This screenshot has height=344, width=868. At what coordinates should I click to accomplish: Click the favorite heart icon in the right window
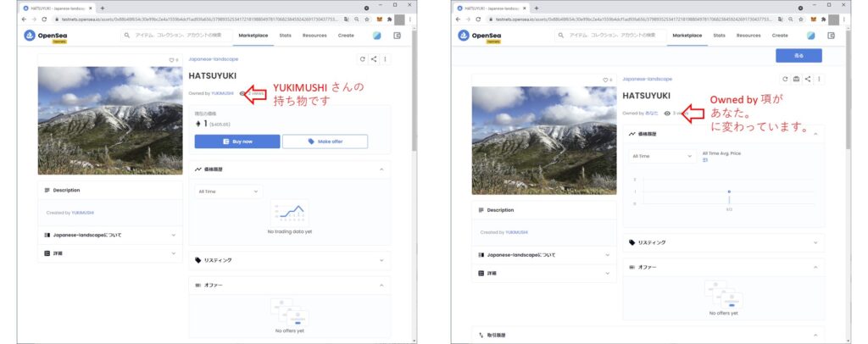[x=605, y=80]
